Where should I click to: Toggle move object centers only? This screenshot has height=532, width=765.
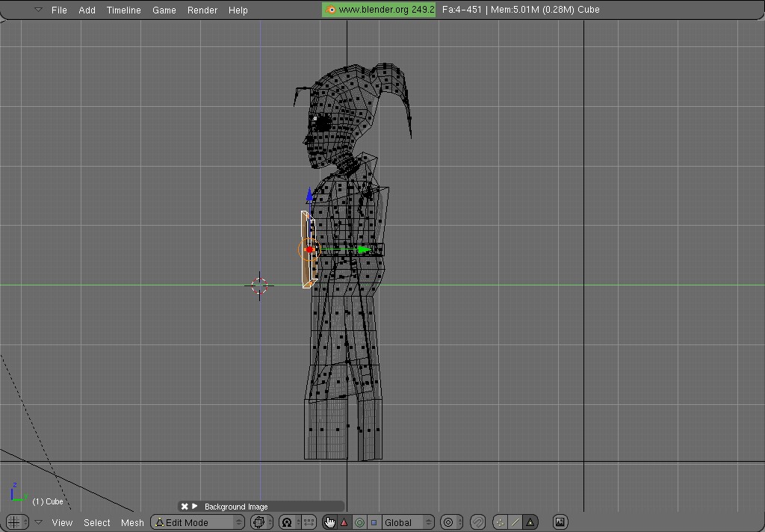click(309, 522)
